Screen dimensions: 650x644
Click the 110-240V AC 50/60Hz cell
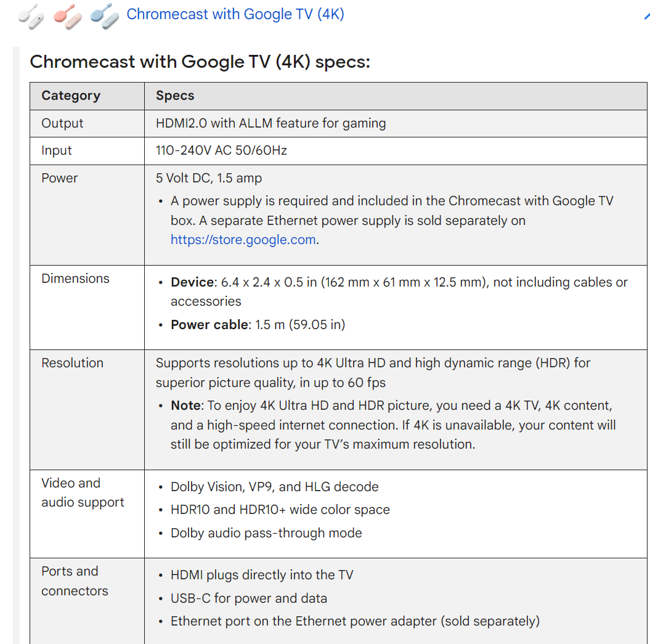[221, 150]
